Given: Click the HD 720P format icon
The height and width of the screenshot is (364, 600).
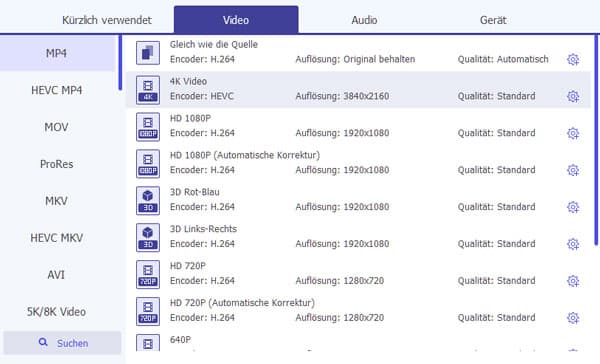Looking at the screenshot, I should click(148, 274).
